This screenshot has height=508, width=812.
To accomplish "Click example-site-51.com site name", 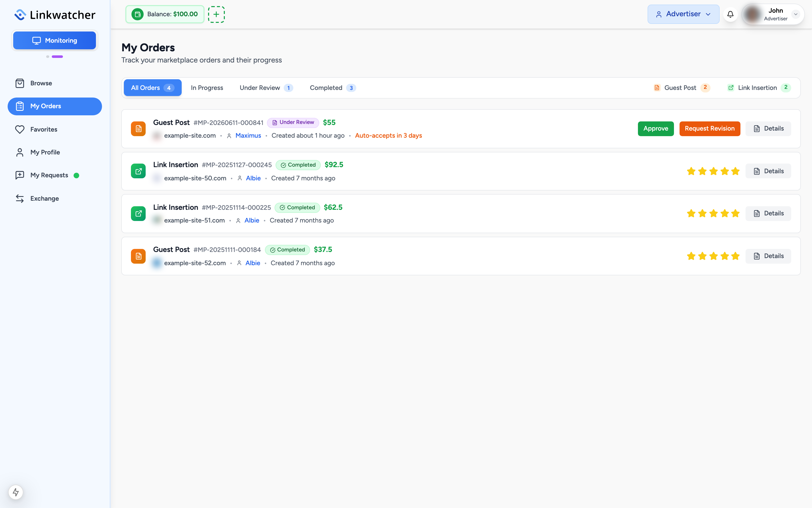I will coord(194,220).
